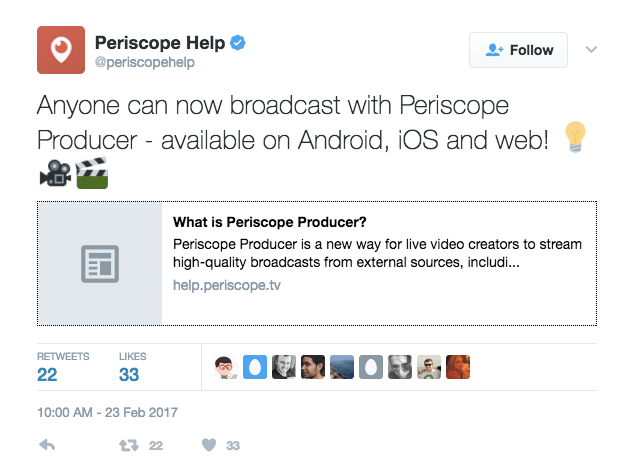Click the last orange-toned liker avatar
This screenshot has height=461, width=632.
pos(458,367)
